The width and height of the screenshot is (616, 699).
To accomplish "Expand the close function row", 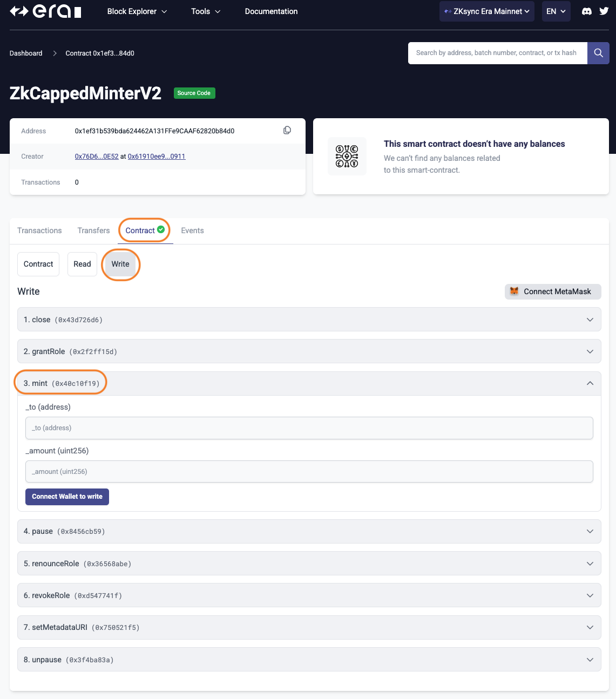I will [309, 320].
